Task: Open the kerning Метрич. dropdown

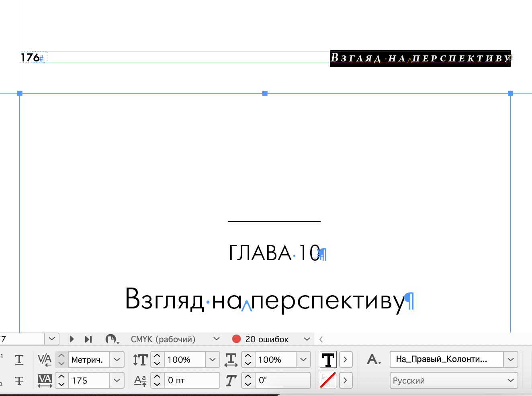Action: point(117,359)
